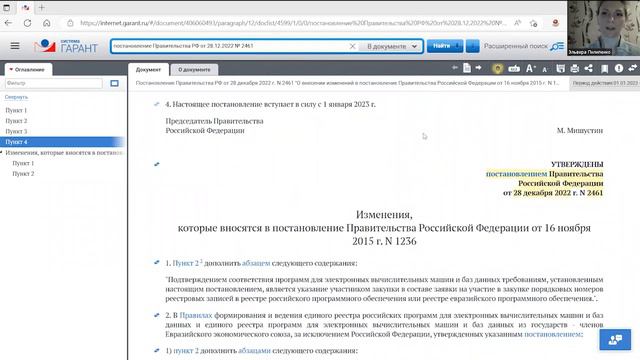
Task: Open 'пункт 2' link in subitem 1)
Action: click(x=186, y=351)
